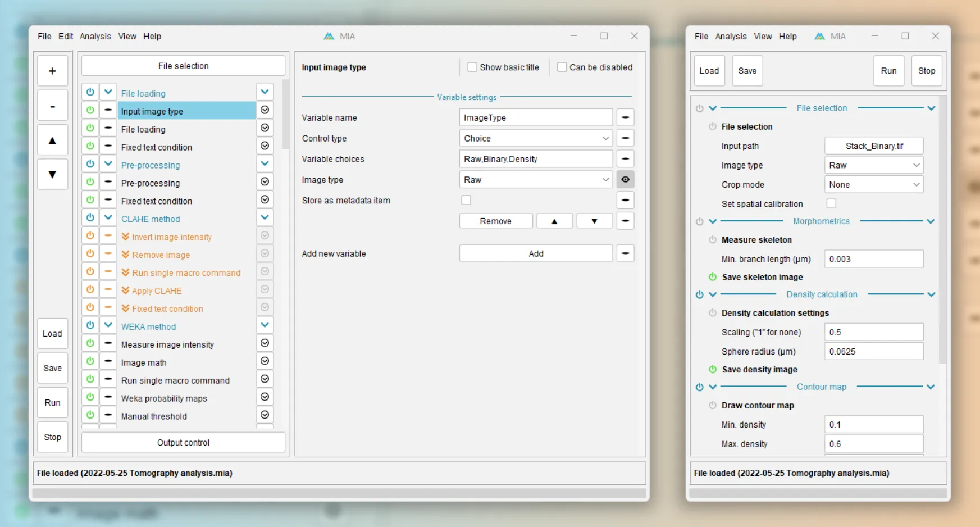Click Run button in right MIA window
This screenshot has height=527, width=980.
[888, 71]
